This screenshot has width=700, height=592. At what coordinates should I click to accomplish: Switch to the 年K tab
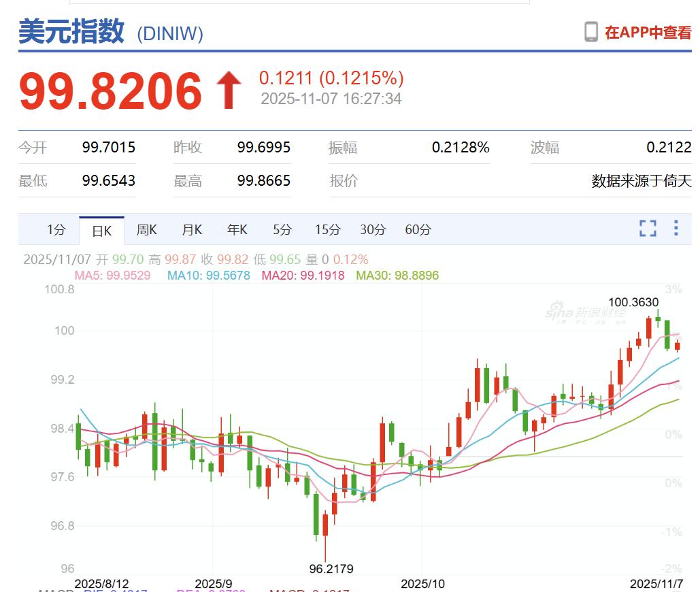(x=236, y=230)
